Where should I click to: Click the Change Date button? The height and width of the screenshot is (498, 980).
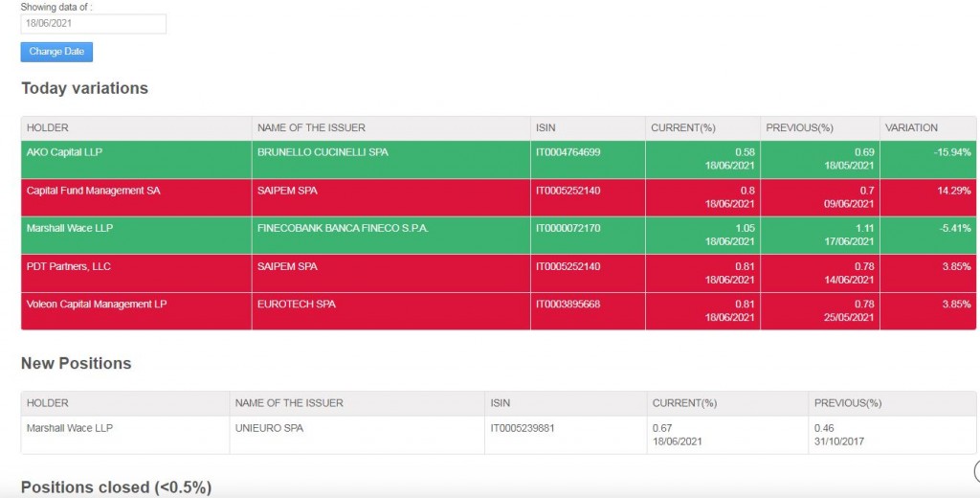tap(56, 52)
